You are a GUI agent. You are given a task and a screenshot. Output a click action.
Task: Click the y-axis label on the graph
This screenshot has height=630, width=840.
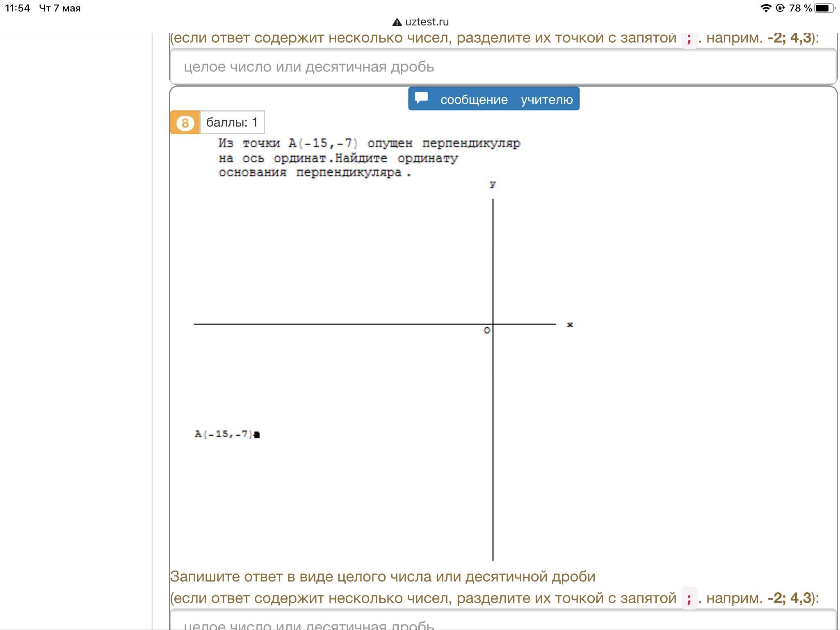click(493, 185)
